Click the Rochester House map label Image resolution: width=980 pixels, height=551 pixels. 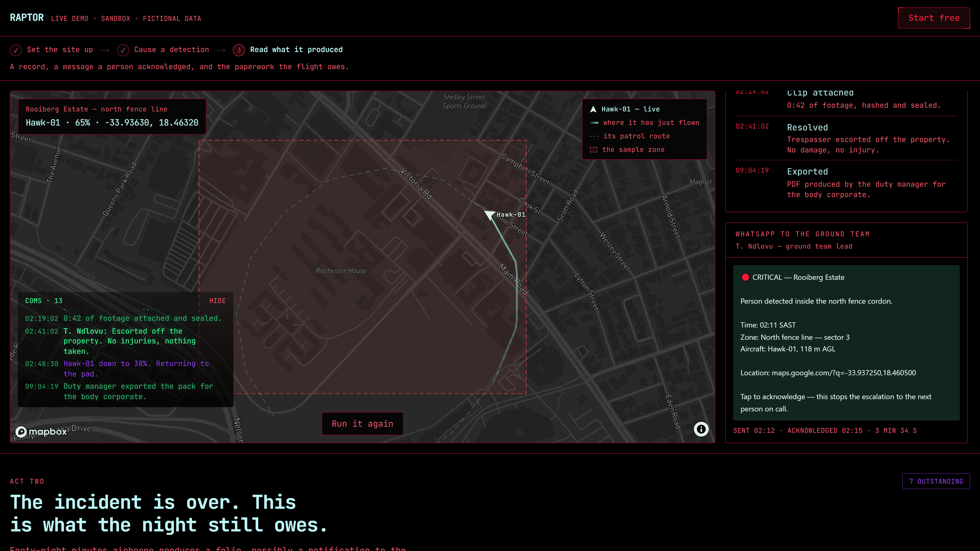(x=341, y=271)
